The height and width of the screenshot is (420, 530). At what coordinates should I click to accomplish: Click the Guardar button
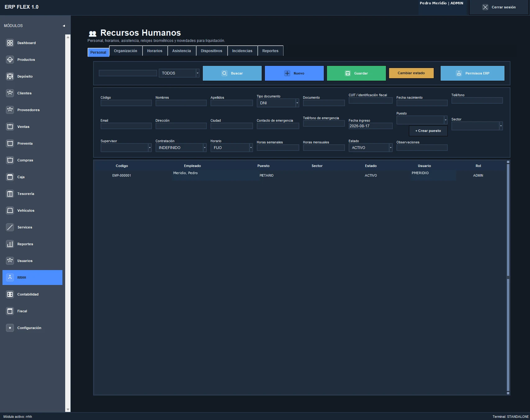[356, 73]
